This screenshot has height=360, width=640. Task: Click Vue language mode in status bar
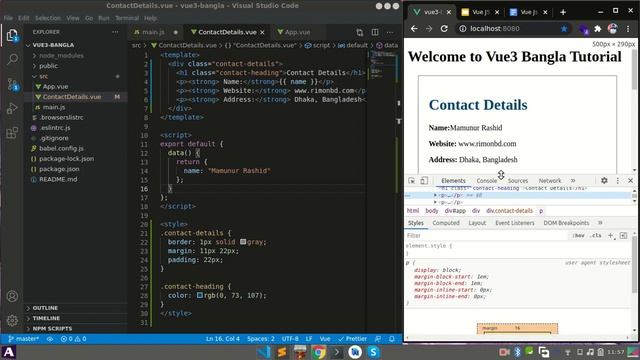coord(325,339)
